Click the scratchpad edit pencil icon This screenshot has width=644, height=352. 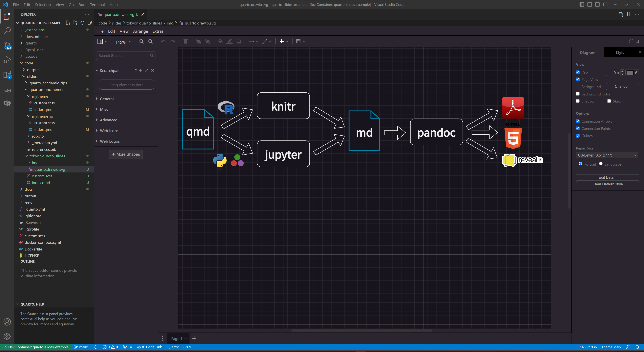(147, 70)
